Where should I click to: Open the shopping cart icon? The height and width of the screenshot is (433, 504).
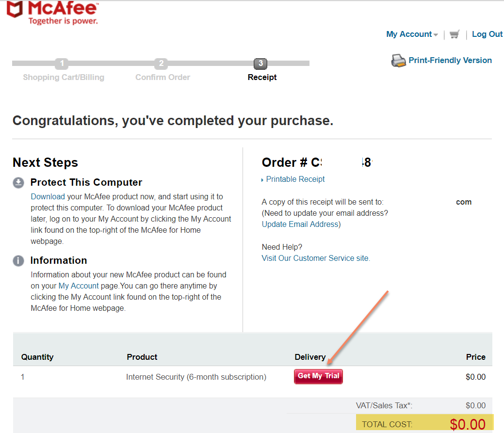point(455,34)
